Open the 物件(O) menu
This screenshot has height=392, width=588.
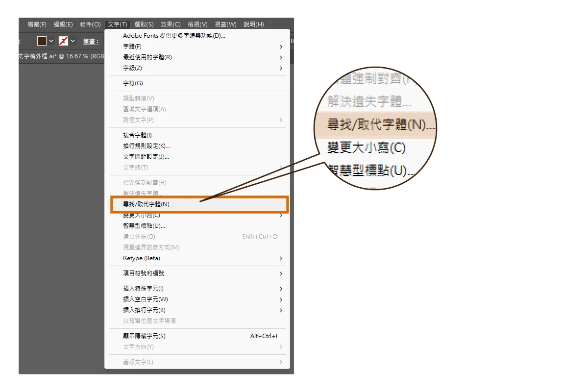(x=90, y=24)
